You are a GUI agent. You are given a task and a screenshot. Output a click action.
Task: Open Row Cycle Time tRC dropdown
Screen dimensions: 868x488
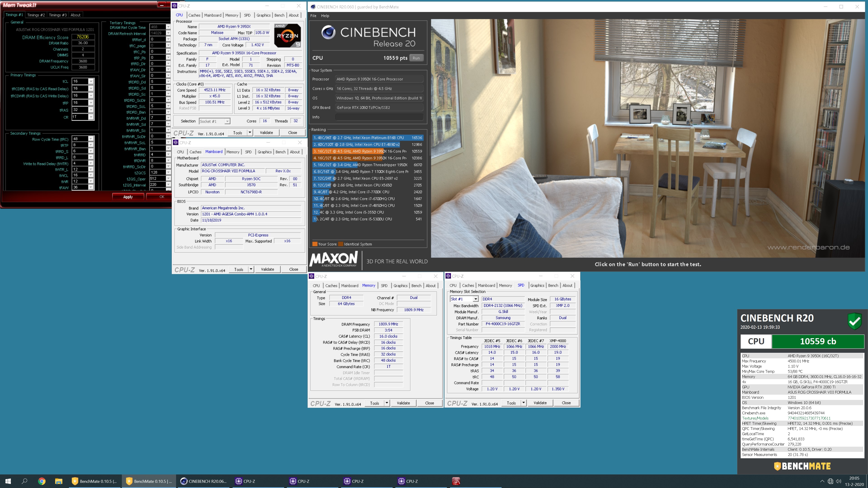pyautogui.click(x=91, y=139)
